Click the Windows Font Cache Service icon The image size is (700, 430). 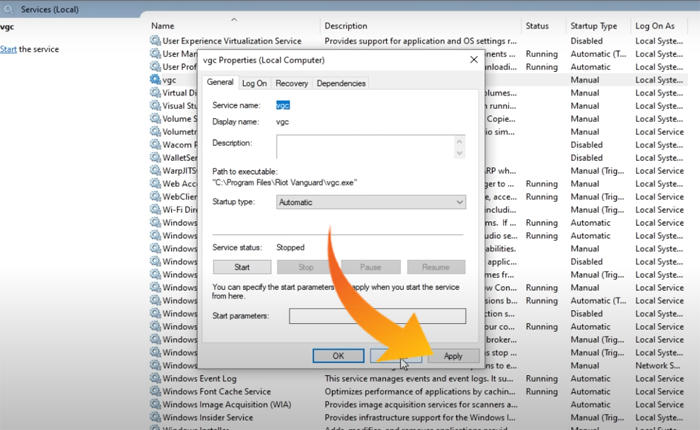tap(155, 392)
